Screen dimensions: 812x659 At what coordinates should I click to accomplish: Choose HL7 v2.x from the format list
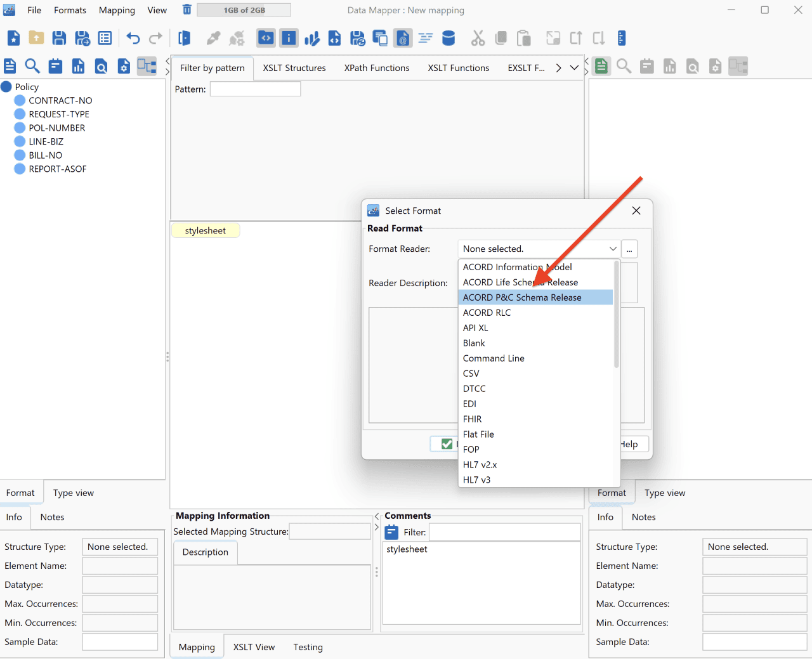point(535,465)
